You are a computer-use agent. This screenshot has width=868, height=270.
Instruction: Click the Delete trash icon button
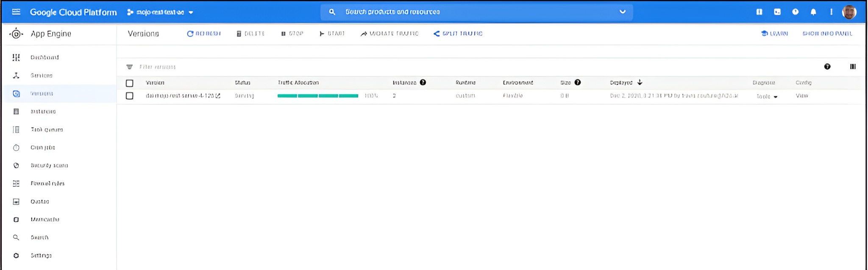point(239,34)
